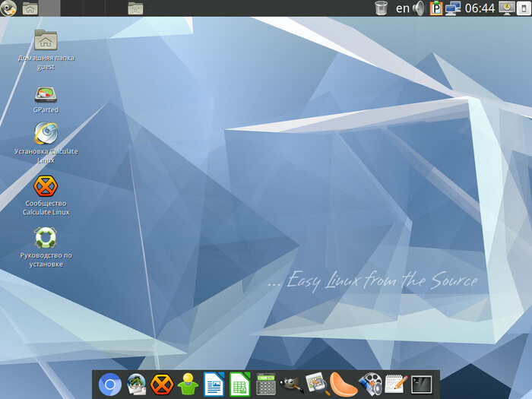Launch the green person messenger dock icon

(188, 385)
